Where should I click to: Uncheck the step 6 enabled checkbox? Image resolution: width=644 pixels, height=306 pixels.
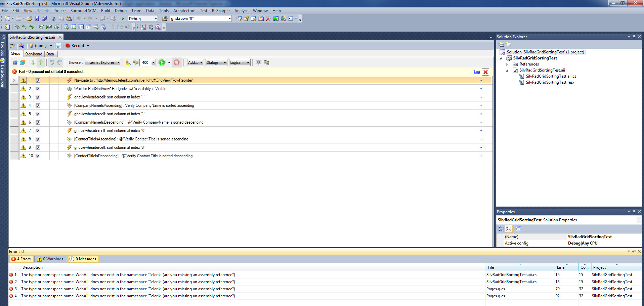[x=38, y=122]
